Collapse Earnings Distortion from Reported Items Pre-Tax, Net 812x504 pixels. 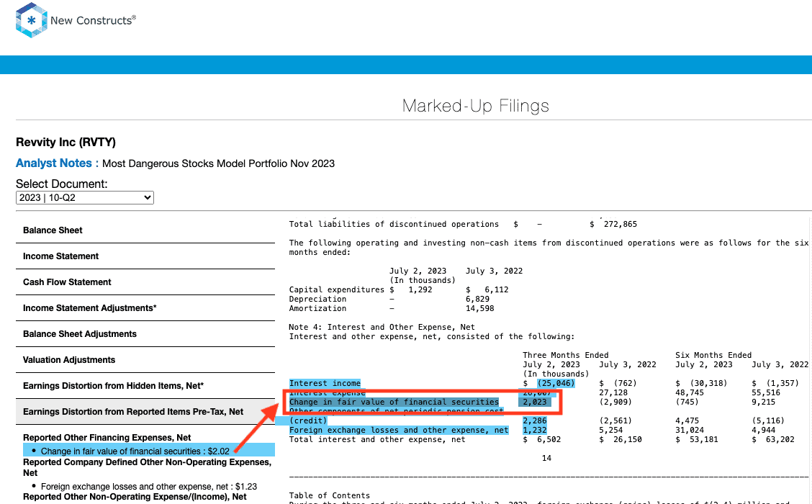tap(145, 411)
